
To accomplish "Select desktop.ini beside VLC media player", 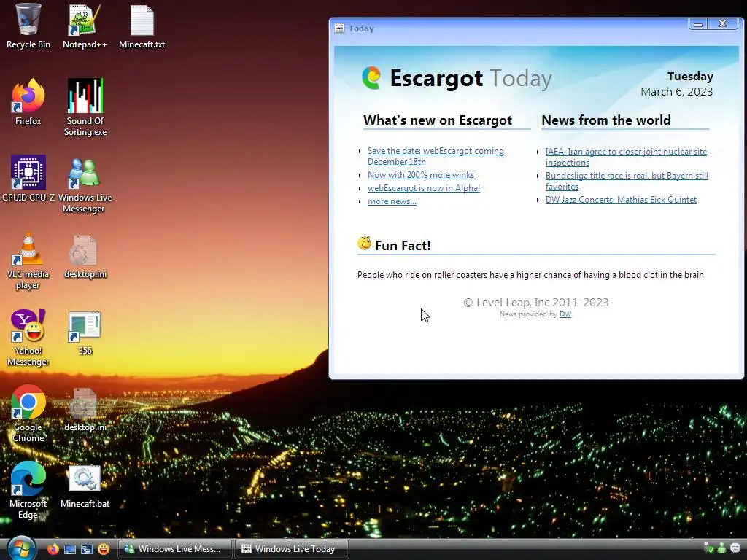I will tap(85, 256).
